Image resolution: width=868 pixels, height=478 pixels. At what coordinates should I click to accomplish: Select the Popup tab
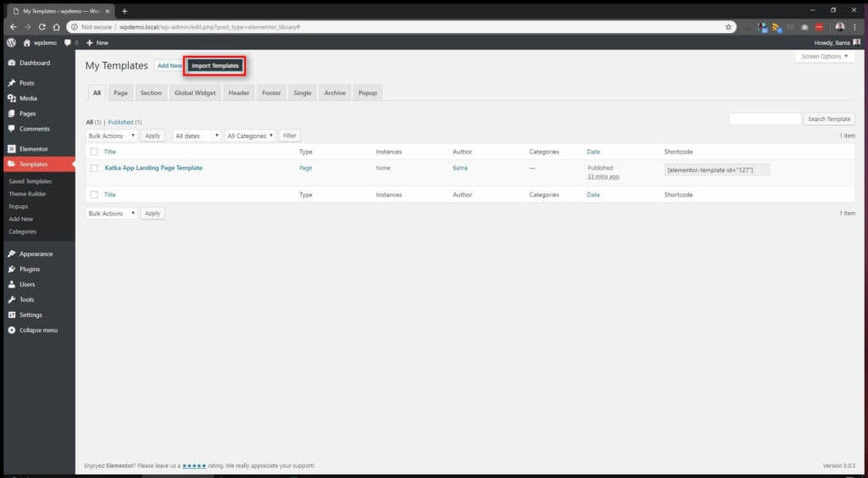tap(367, 93)
